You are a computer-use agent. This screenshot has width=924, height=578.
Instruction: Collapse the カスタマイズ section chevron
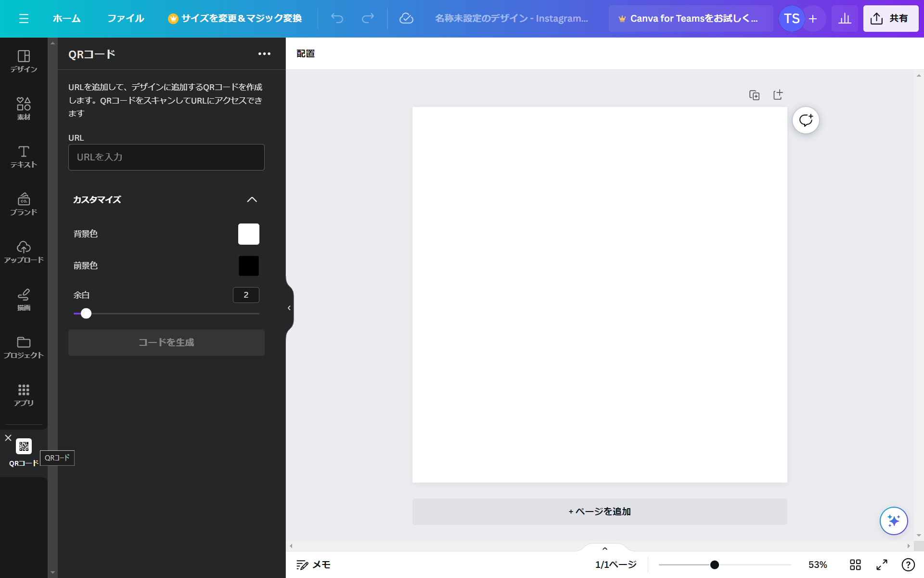pyautogui.click(x=252, y=199)
